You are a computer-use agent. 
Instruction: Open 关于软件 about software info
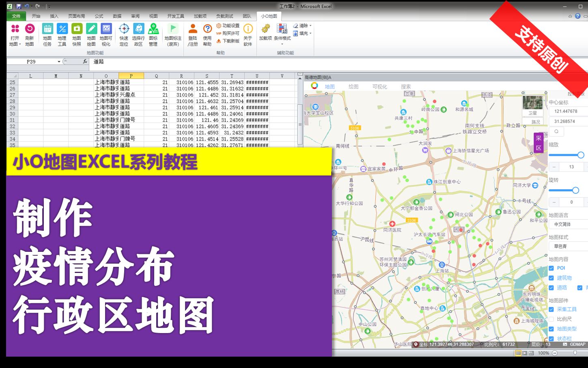click(x=248, y=35)
